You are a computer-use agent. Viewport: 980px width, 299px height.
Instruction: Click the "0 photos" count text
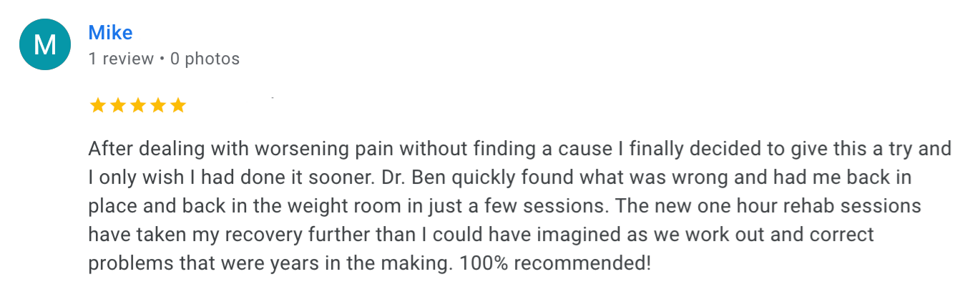205,59
